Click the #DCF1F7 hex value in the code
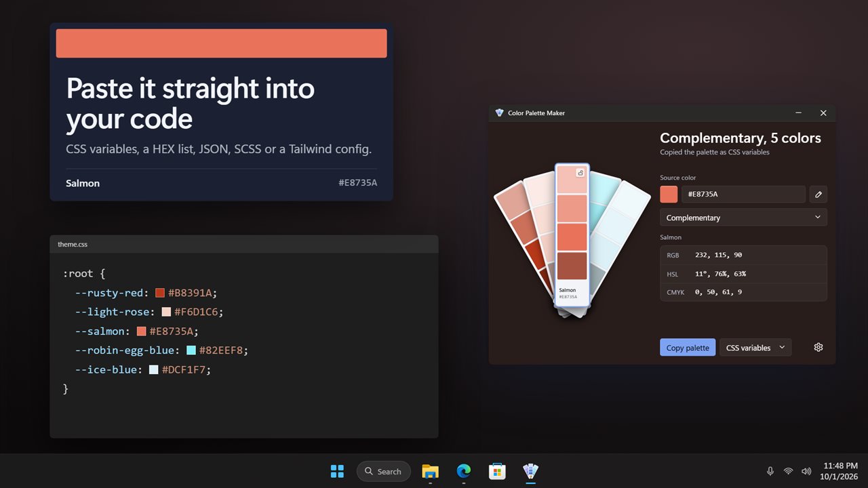Screen dimensions: 868x488 [x=184, y=369]
